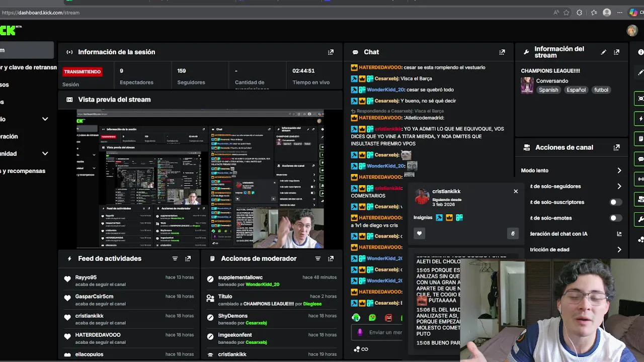The height and width of the screenshot is (362, 644).
Task: Click the Spanish tag
Action: [548, 90]
